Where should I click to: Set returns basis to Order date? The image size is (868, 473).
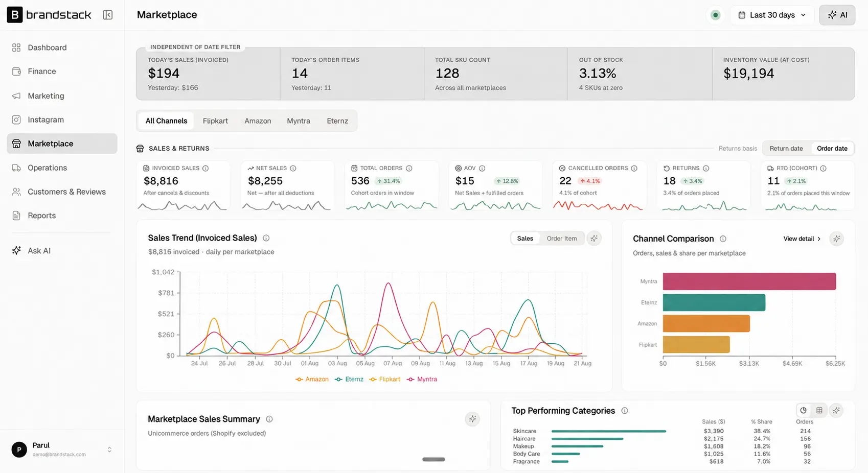click(832, 149)
